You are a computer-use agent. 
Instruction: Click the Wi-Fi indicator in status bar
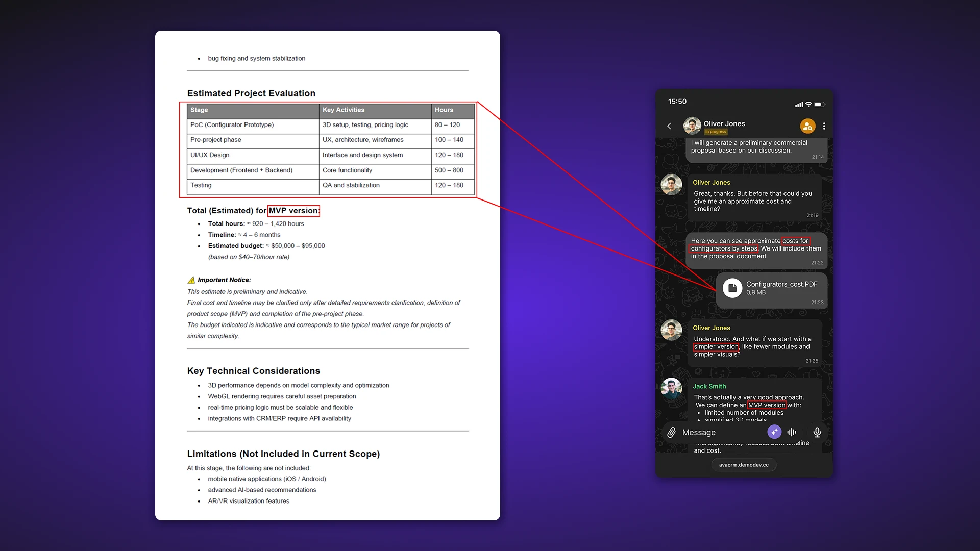click(808, 104)
